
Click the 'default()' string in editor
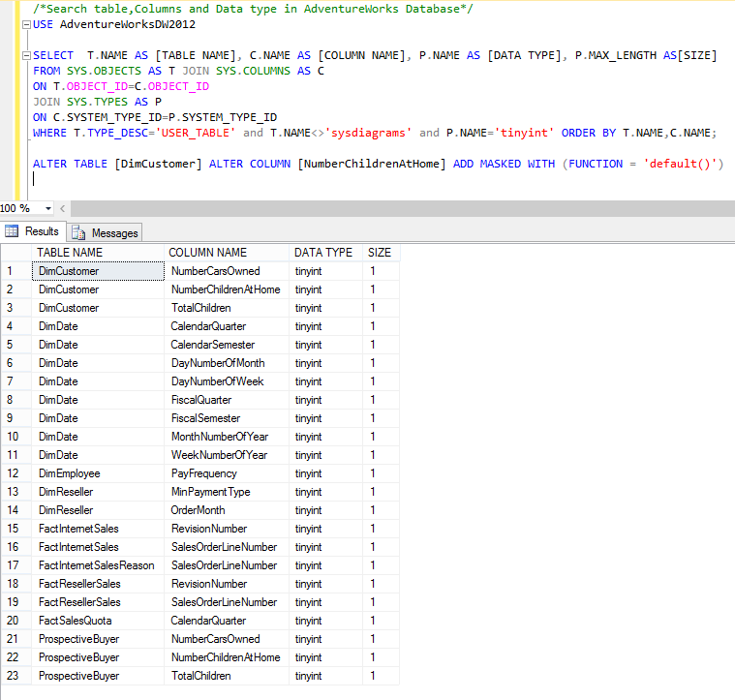tap(680, 164)
